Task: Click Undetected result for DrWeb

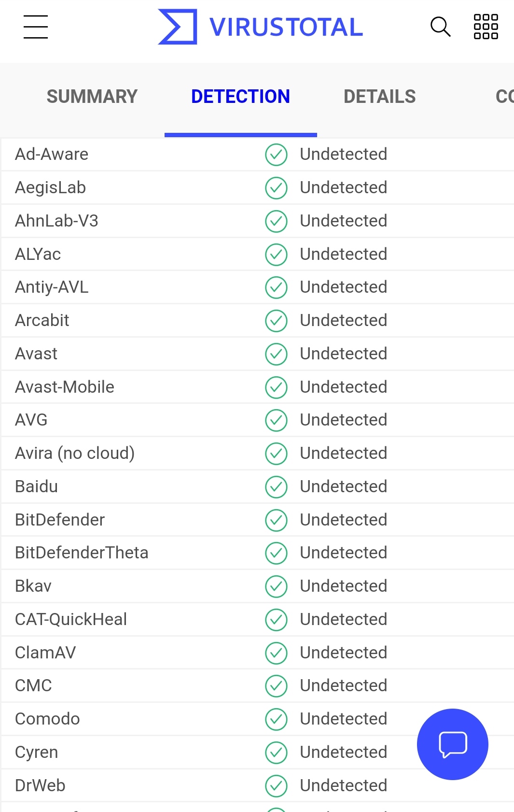Action: click(343, 785)
